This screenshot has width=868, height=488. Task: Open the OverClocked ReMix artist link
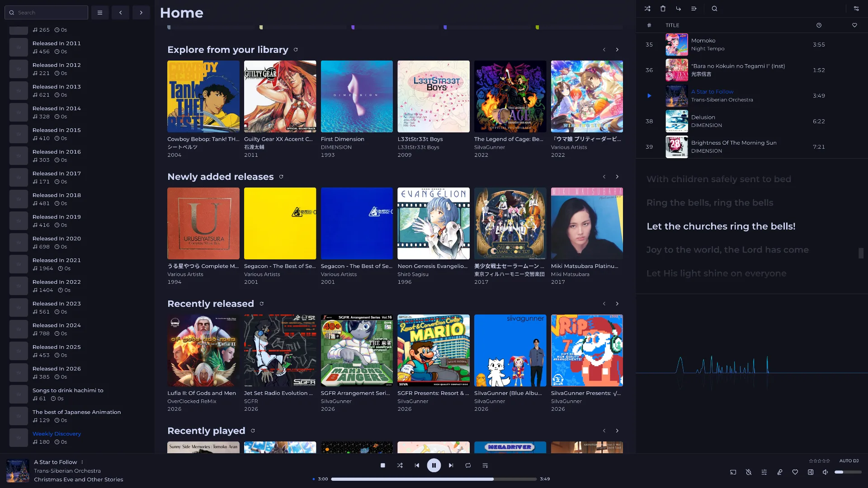click(x=192, y=401)
